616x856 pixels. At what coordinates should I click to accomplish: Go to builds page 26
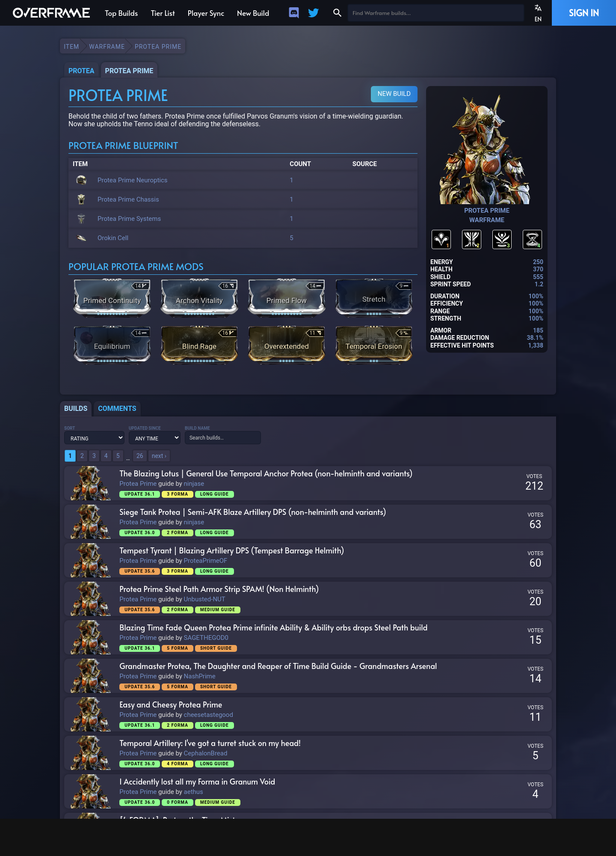(140, 456)
